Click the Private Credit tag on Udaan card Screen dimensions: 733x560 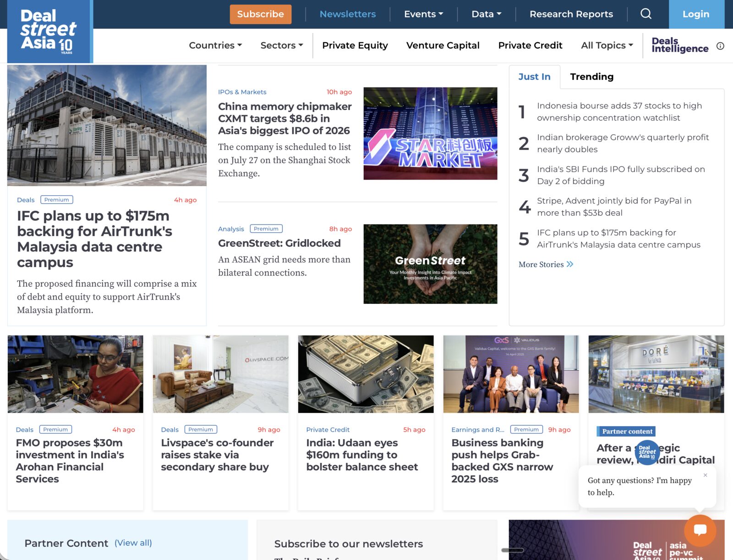328,429
